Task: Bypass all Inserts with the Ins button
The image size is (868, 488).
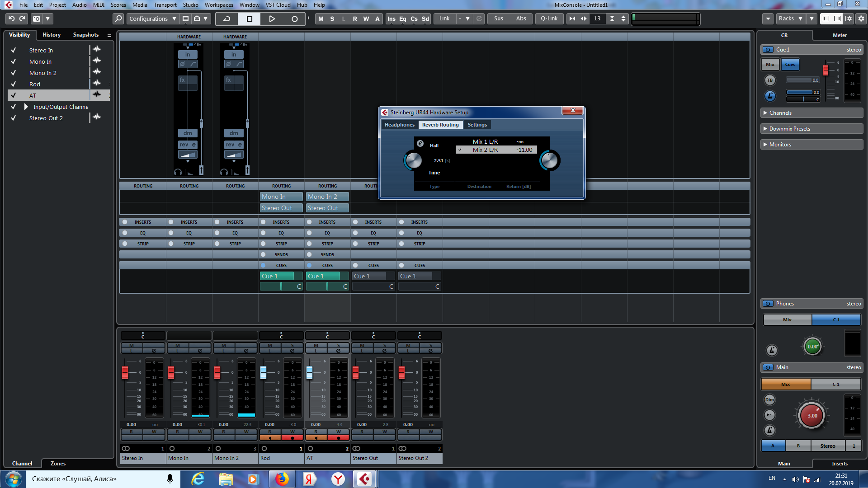Action: point(392,19)
